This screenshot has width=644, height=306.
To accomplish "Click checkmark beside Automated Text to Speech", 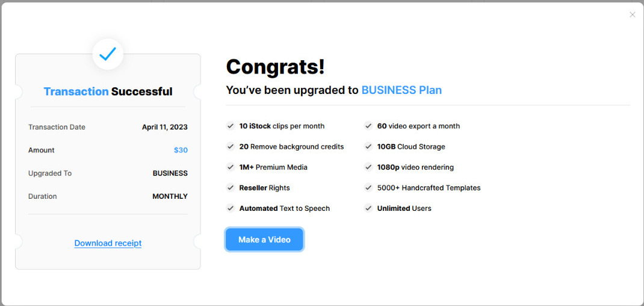I will click(x=231, y=208).
